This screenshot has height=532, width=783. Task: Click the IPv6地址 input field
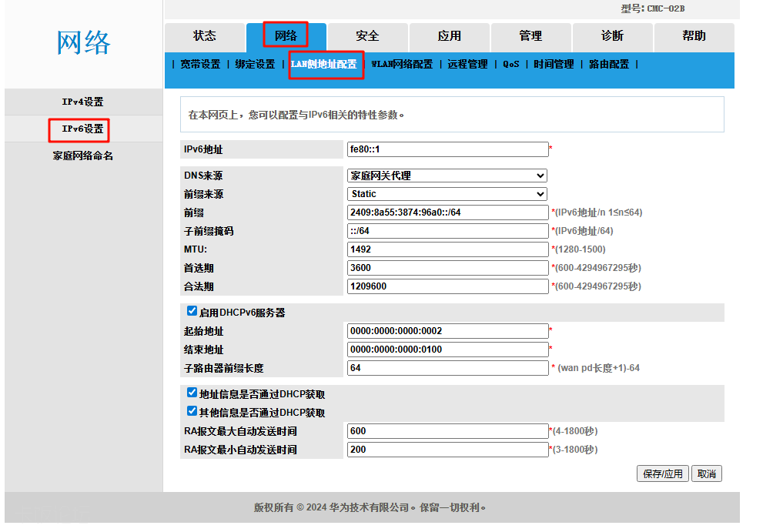[447, 149]
